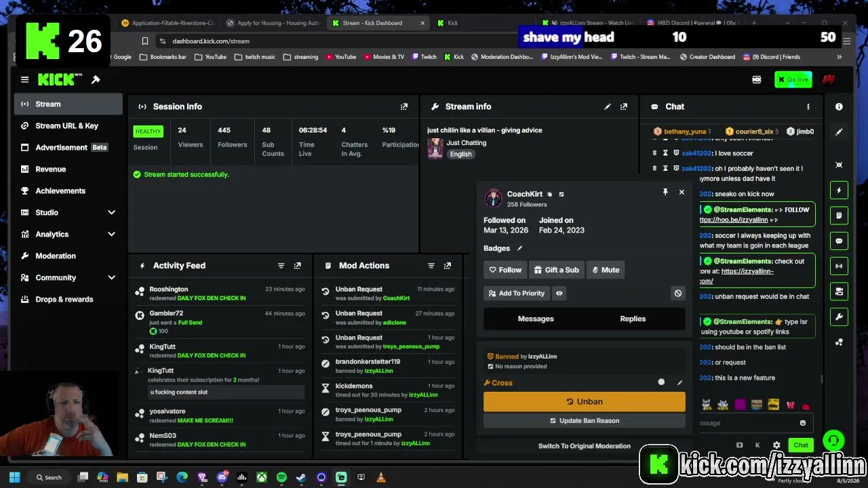Image resolution: width=868 pixels, height=488 pixels.
Task: Pop out the Stream info panel
Action: click(624, 106)
